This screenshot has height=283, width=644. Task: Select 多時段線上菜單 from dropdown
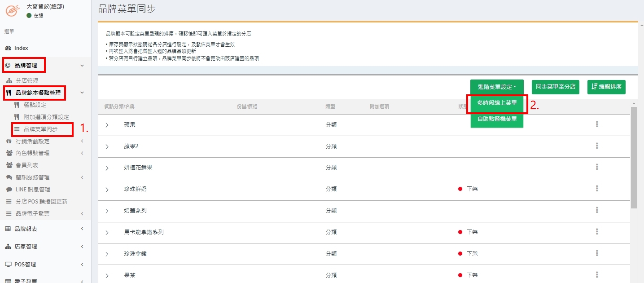click(x=497, y=103)
